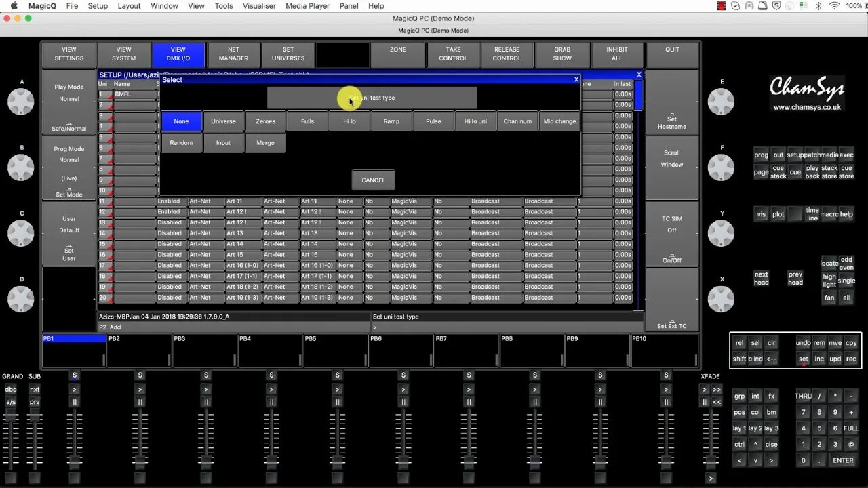The width and height of the screenshot is (868, 488).
Task: Hit the go arrow for PB5
Action: click(337, 390)
